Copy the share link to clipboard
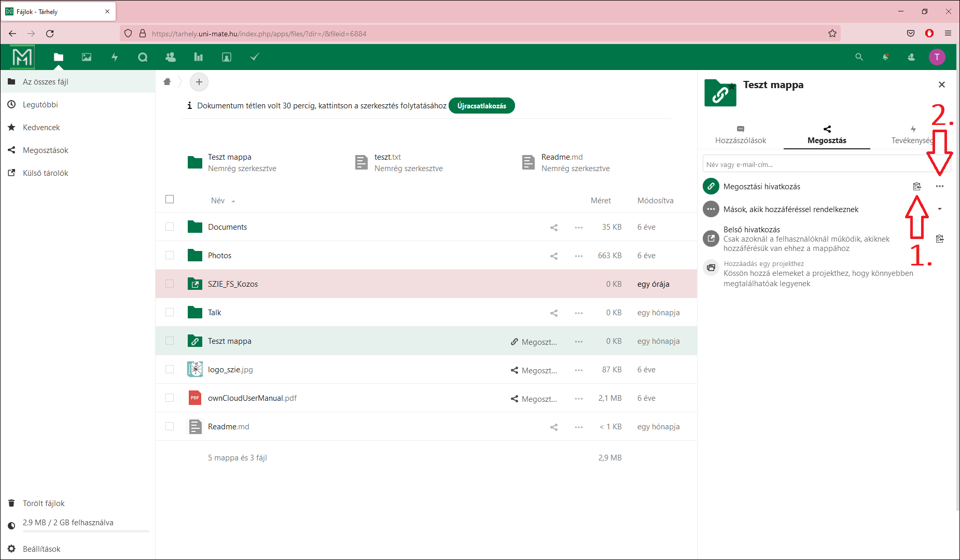Screen dimensions: 960x560 pyautogui.click(x=917, y=186)
